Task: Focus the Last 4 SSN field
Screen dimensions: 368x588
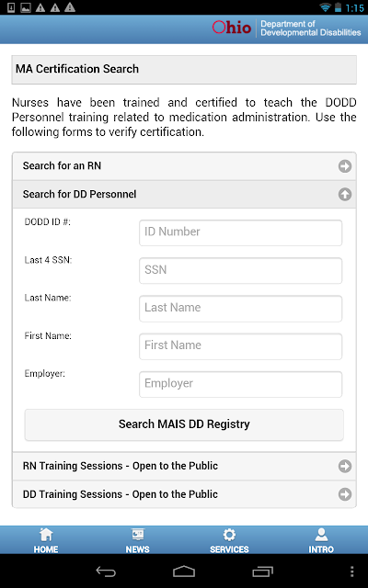Action: (240, 271)
